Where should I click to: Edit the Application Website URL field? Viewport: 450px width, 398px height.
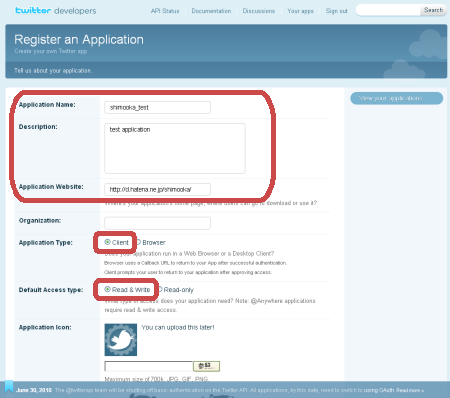coord(157,189)
